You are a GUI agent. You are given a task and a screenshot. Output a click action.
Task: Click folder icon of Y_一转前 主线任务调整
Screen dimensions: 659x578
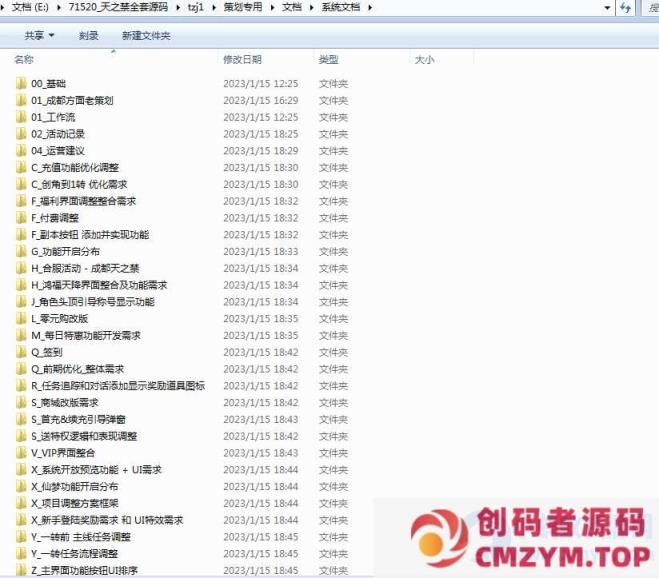tap(21, 537)
